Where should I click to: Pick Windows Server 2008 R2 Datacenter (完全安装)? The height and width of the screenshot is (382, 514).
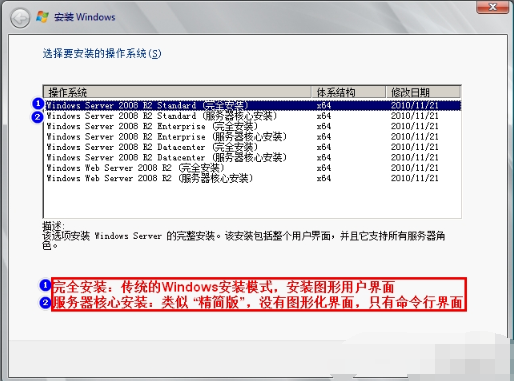[x=252, y=147]
